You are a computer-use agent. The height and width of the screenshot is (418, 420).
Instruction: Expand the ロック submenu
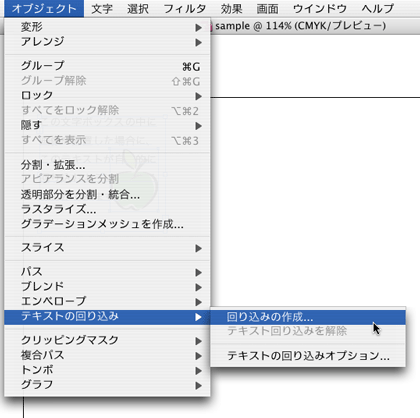click(107, 96)
